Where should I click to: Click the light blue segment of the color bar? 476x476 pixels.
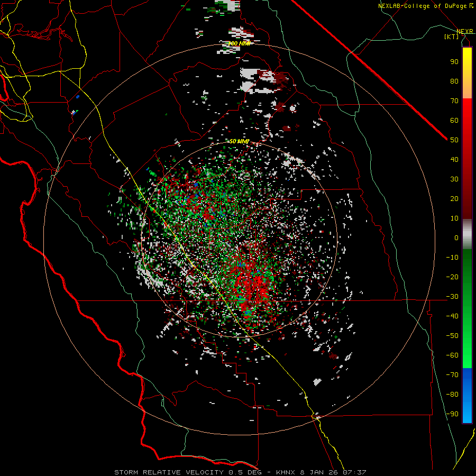point(467,411)
